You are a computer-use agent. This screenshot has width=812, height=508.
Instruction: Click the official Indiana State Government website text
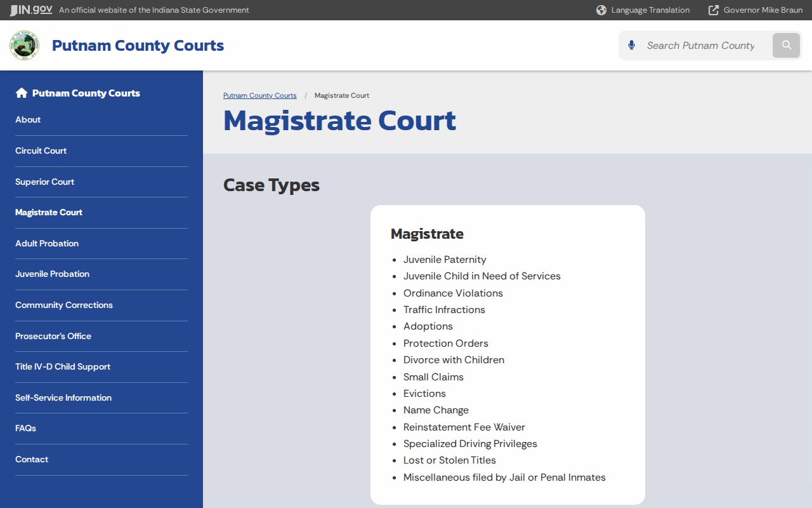click(x=154, y=10)
